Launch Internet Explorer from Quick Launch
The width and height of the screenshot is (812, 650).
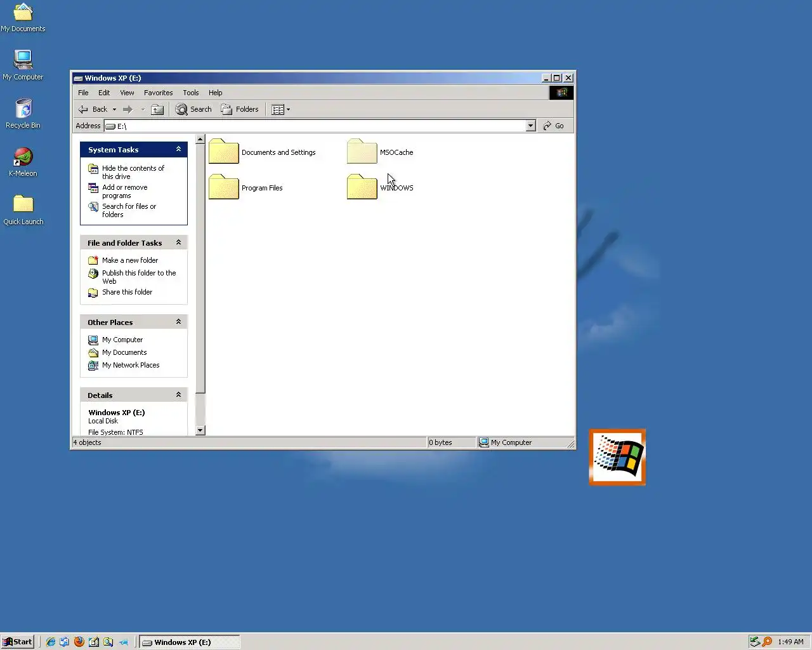pos(50,642)
